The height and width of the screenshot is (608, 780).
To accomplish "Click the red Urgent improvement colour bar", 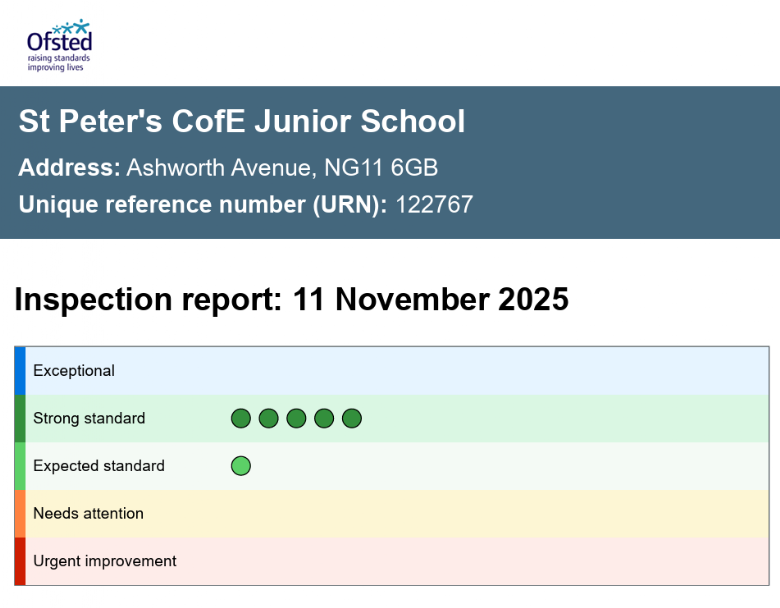I will click(x=20, y=561).
